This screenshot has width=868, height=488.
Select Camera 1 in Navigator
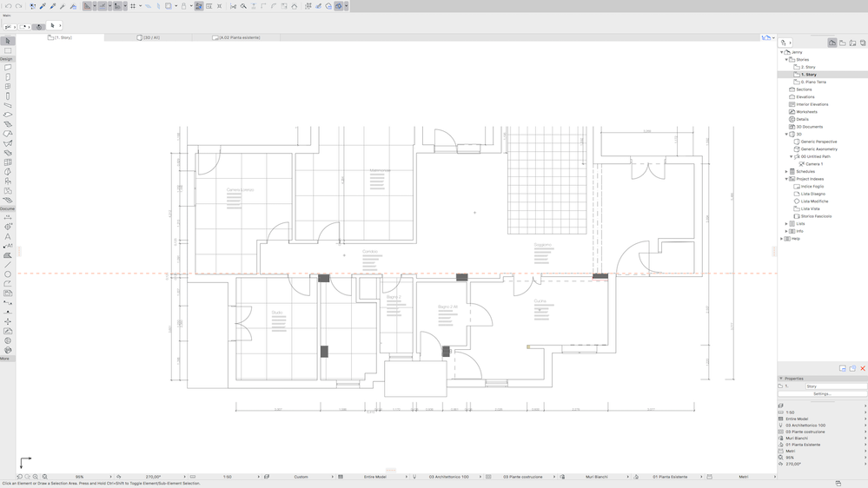point(814,164)
